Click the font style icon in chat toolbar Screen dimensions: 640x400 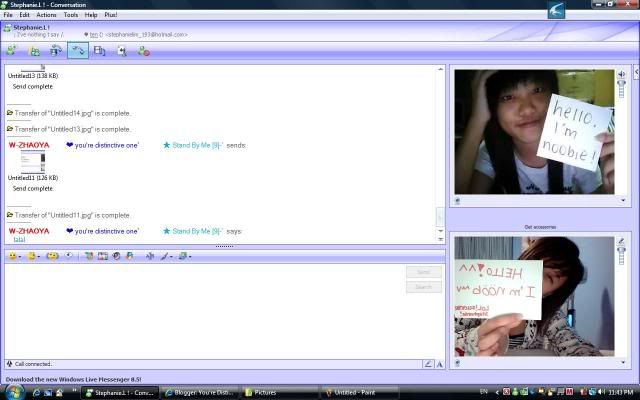[150, 256]
